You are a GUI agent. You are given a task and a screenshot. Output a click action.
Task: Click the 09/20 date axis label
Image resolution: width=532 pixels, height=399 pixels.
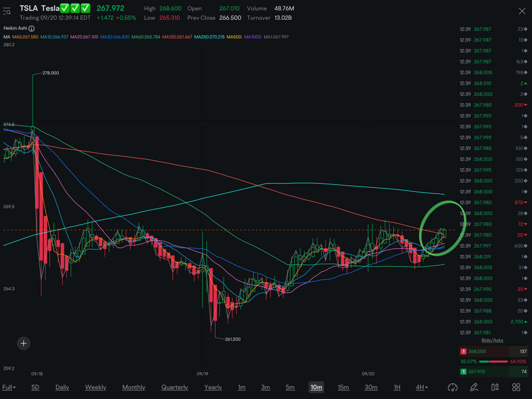368,374
